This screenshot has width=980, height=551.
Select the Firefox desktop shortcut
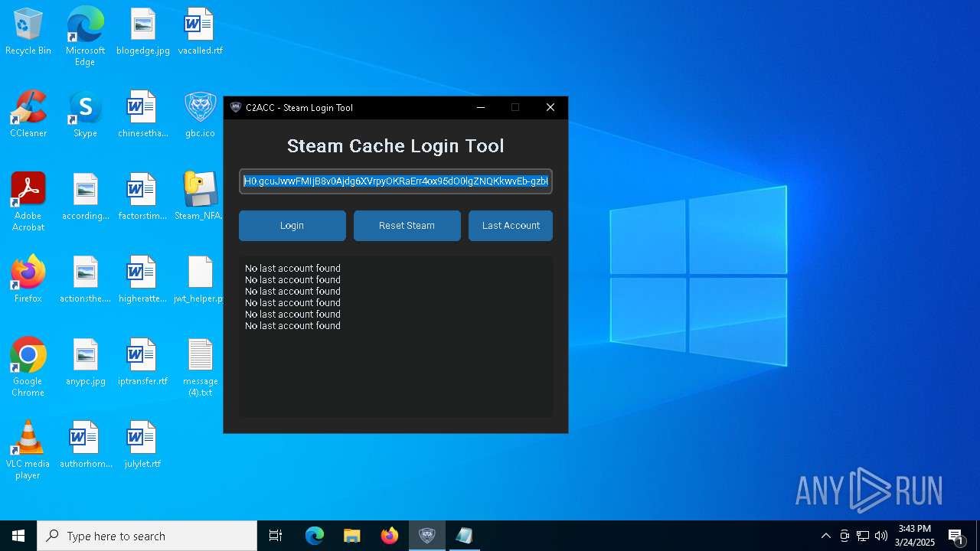[x=28, y=280]
